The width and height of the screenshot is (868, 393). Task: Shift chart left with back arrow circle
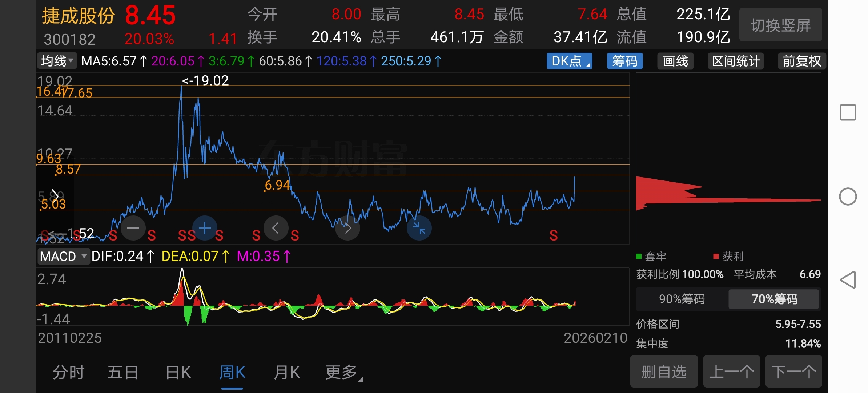276,228
